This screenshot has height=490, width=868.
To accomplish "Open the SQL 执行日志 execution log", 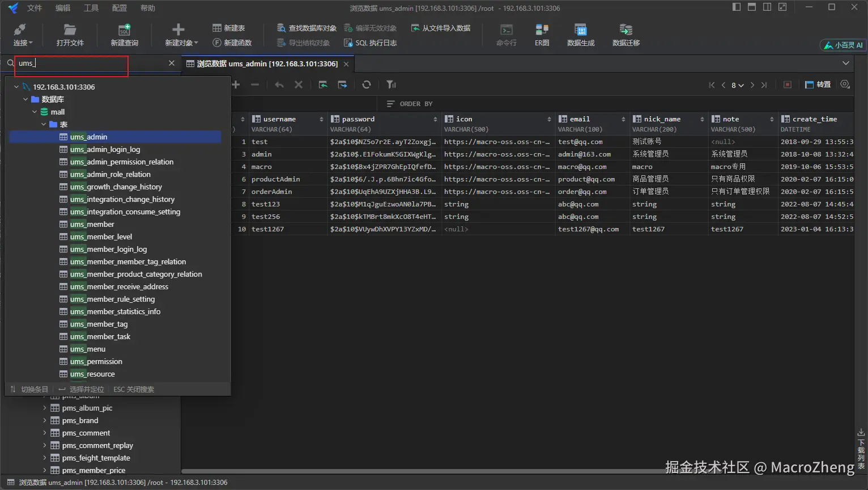I will pyautogui.click(x=370, y=43).
